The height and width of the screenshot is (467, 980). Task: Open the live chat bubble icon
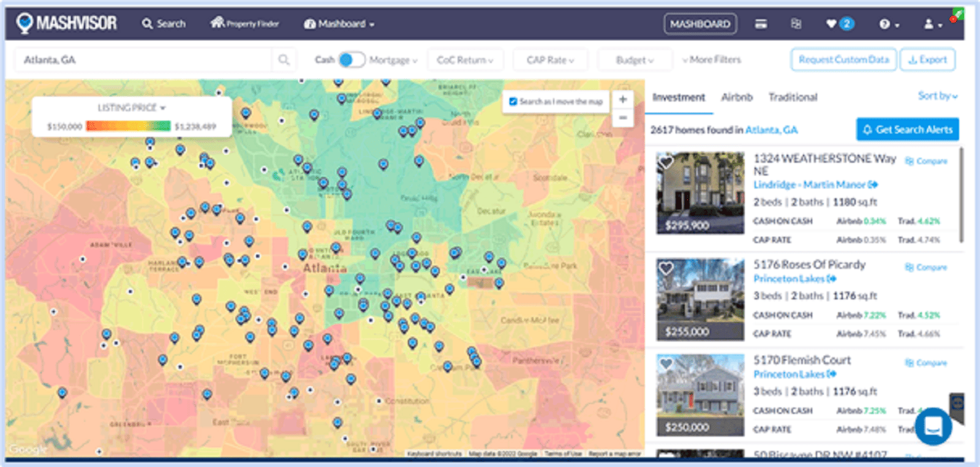pyautogui.click(x=933, y=425)
